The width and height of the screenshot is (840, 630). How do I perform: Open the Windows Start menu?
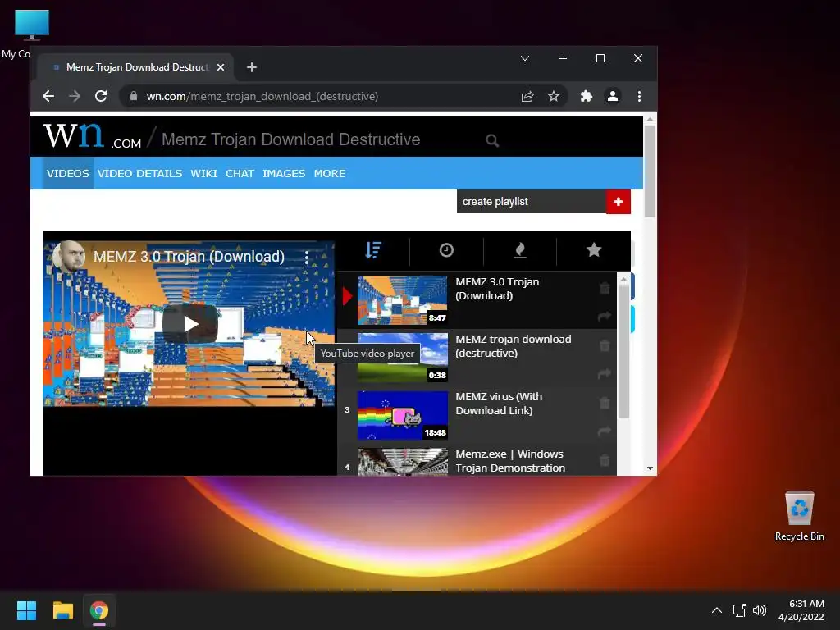(26, 610)
